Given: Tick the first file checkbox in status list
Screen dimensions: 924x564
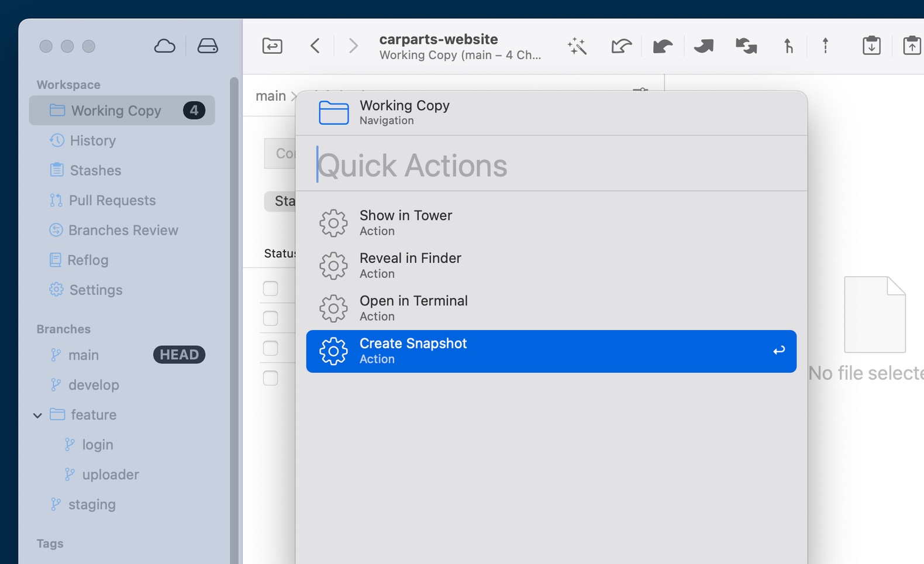Looking at the screenshot, I should [270, 288].
